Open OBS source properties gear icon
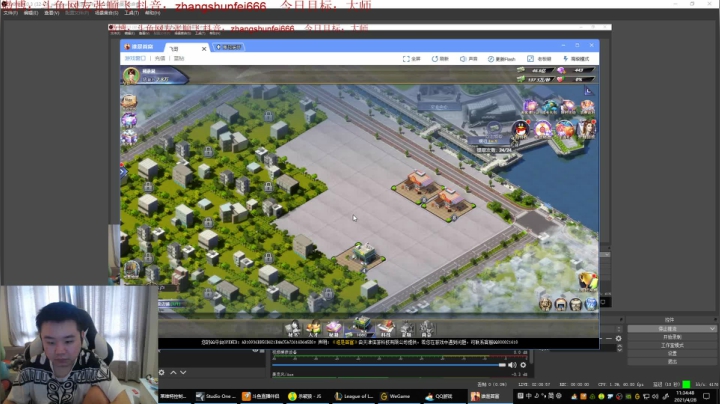Image resolution: width=720 pixels, height=404 pixels. [x=162, y=372]
